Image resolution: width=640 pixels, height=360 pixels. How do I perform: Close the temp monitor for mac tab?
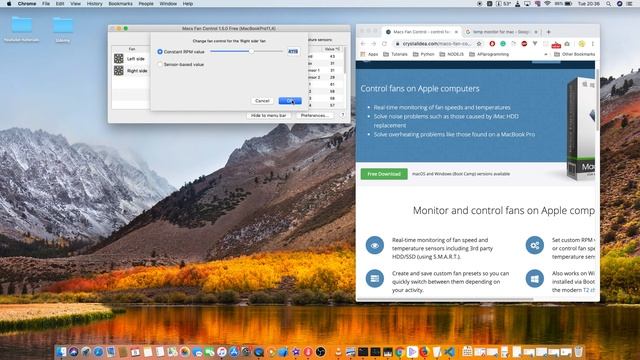click(x=536, y=32)
